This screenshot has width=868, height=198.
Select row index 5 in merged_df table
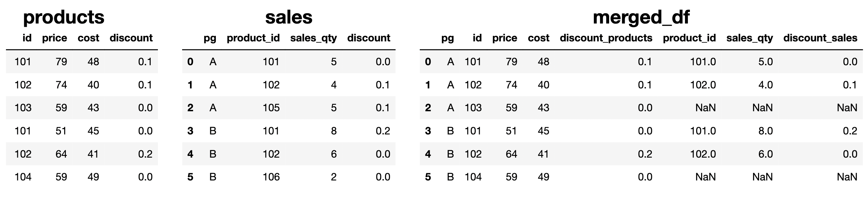tap(428, 177)
